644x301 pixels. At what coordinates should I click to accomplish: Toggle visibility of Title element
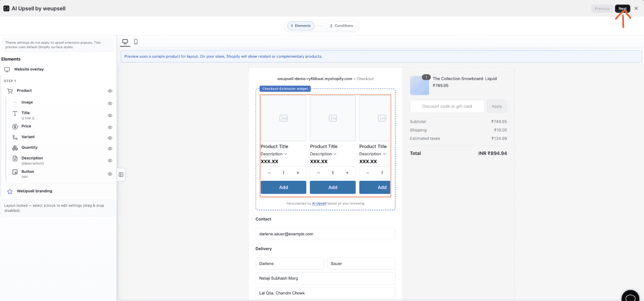[x=110, y=115]
